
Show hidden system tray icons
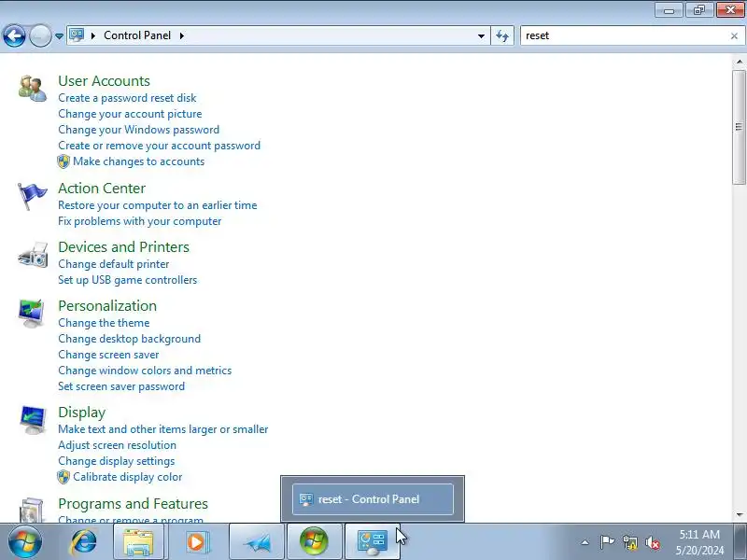click(x=585, y=542)
